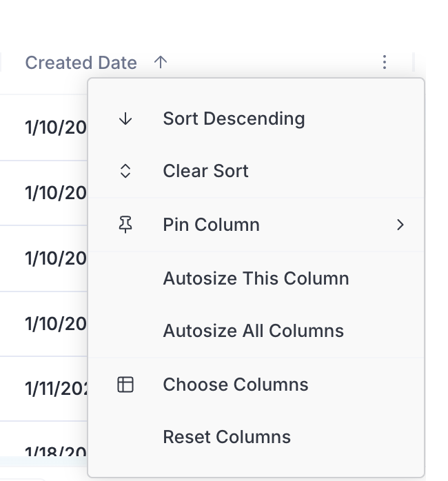Select the date cell starting with 1/11
The width and height of the screenshot is (448, 481).
[x=57, y=389]
